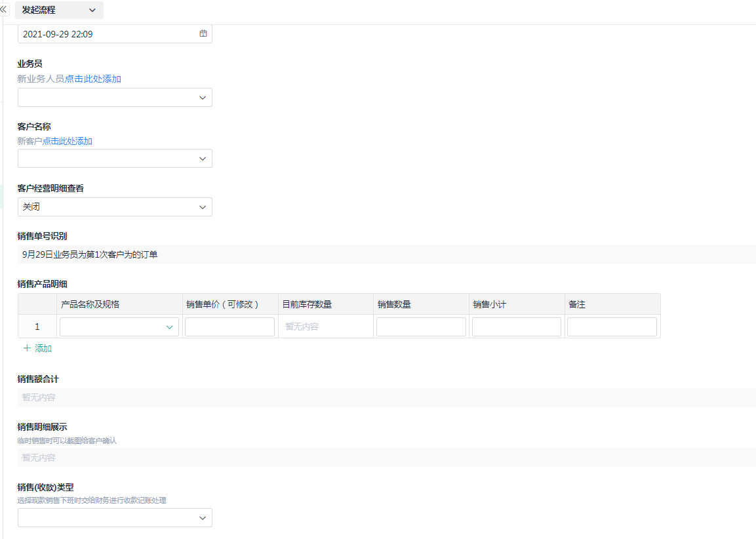Click the calendar icon in date field
The height and width of the screenshot is (539, 756).
click(x=203, y=34)
